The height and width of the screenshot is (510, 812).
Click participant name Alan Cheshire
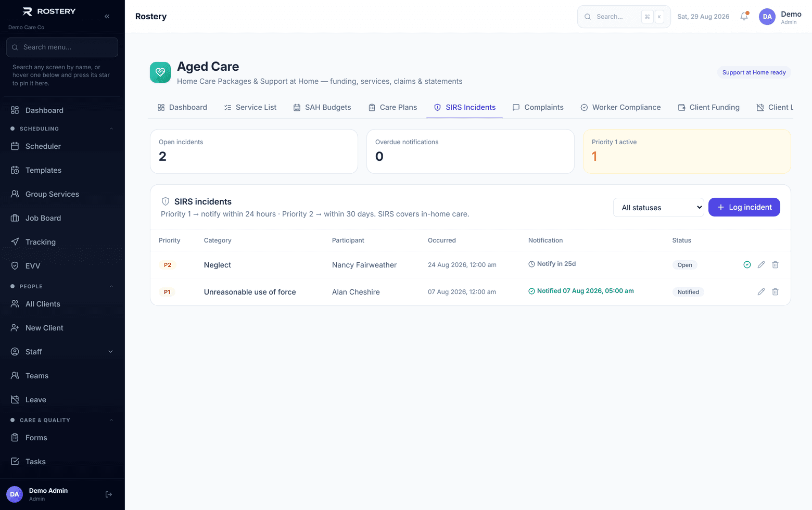tap(356, 292)
